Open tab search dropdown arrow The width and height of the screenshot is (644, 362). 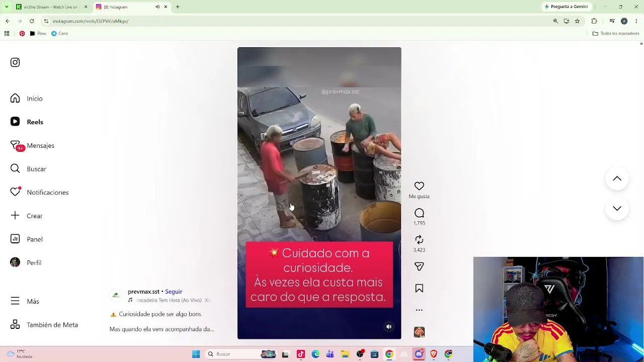click(x=7, y=7)
